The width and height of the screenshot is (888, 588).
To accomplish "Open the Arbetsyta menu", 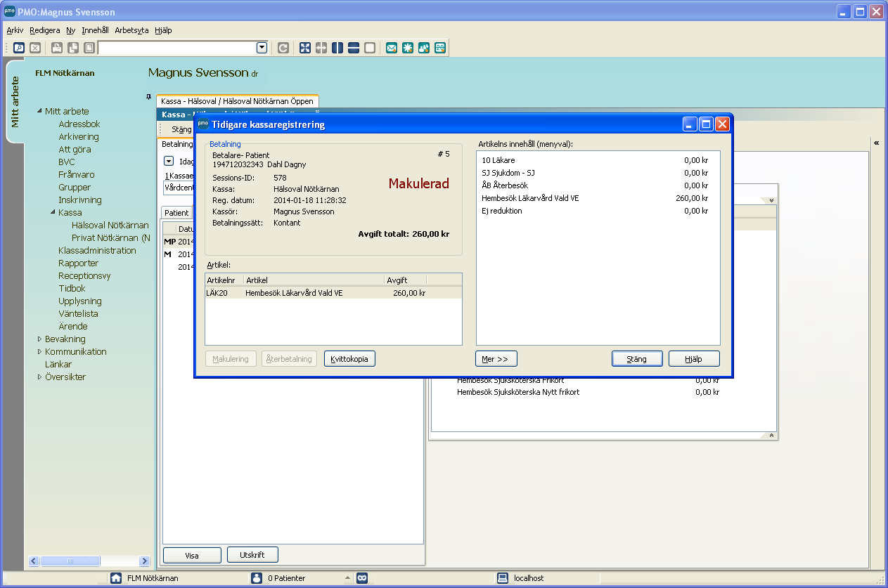I will point(131,30).
